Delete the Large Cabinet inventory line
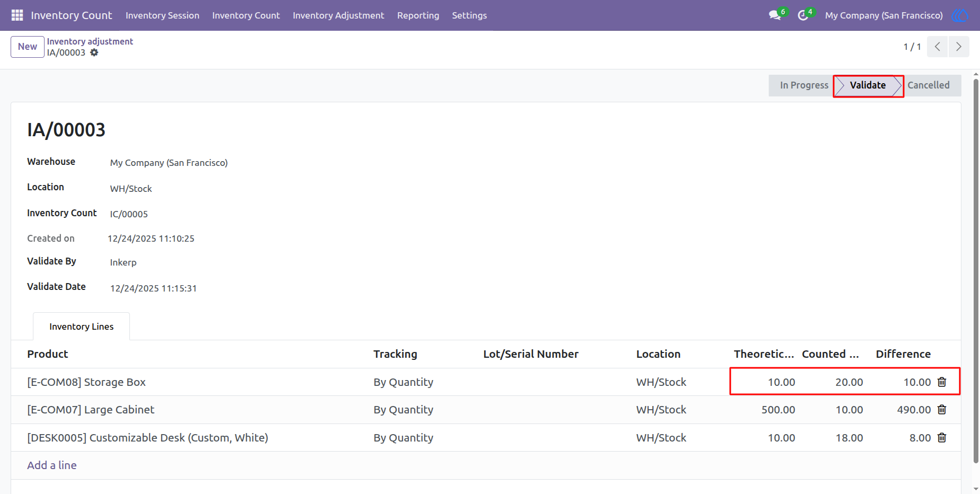980x494 pixels. click(942, 410)
